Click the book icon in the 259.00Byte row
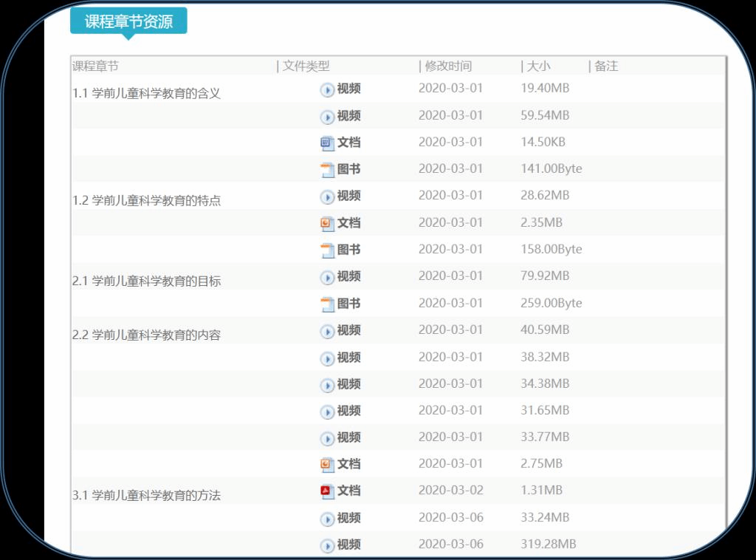This screenshot has height=560, width=756. [327, 304]
